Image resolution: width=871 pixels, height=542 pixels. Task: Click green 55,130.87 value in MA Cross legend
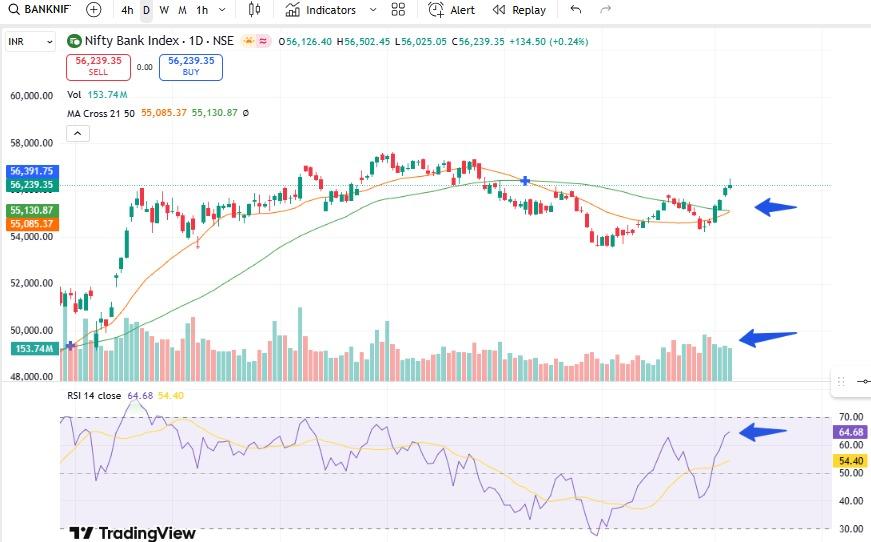pyautogui.click(x=214, y=113)
